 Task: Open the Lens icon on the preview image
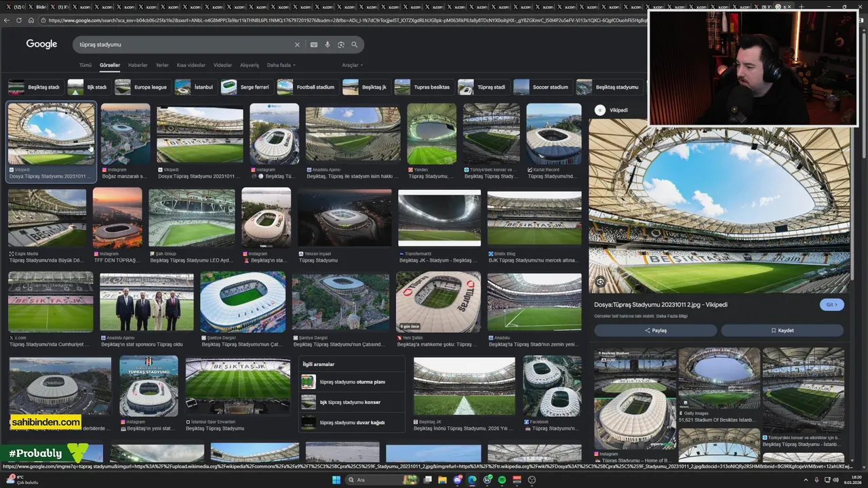click(x=600, y=281)
